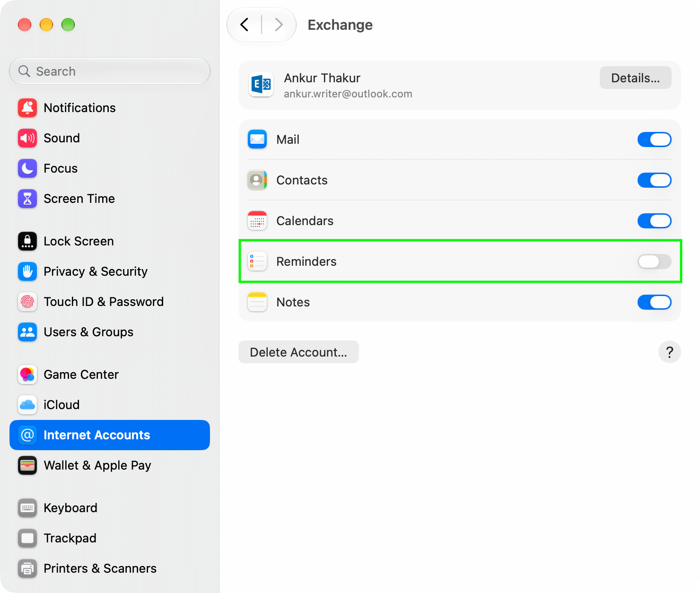This screenshot has height=593, width=700.
Task: Open Wallet & Apple Pay settings label
Action: pos(97,465)
